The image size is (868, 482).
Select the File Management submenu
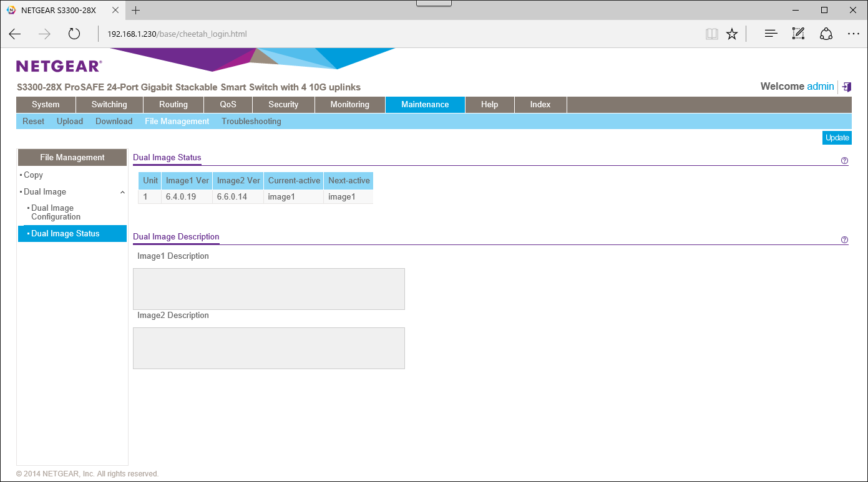pyautogui.click(x=177, y=122)
